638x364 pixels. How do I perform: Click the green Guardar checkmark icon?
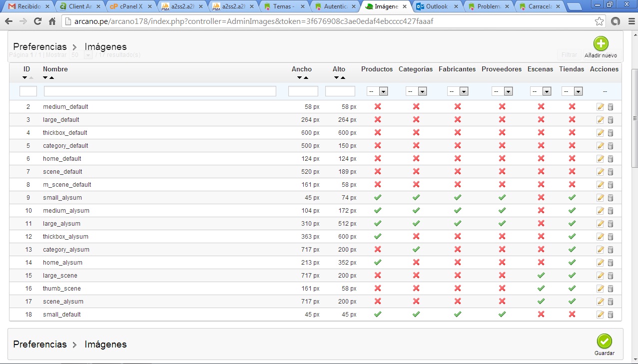(605, 341)
